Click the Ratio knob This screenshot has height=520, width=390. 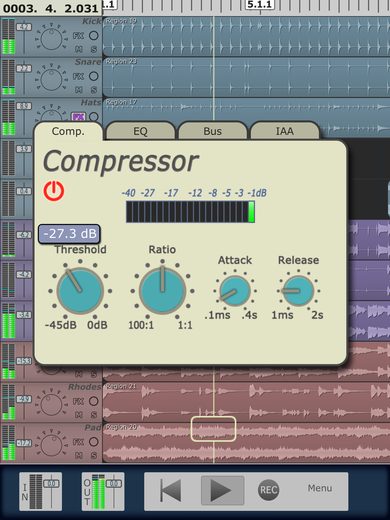click(x=162, y=291)
